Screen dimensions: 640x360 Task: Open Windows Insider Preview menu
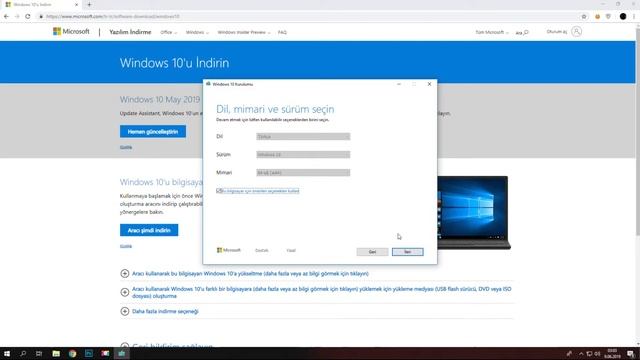click(x=244, y=32)
